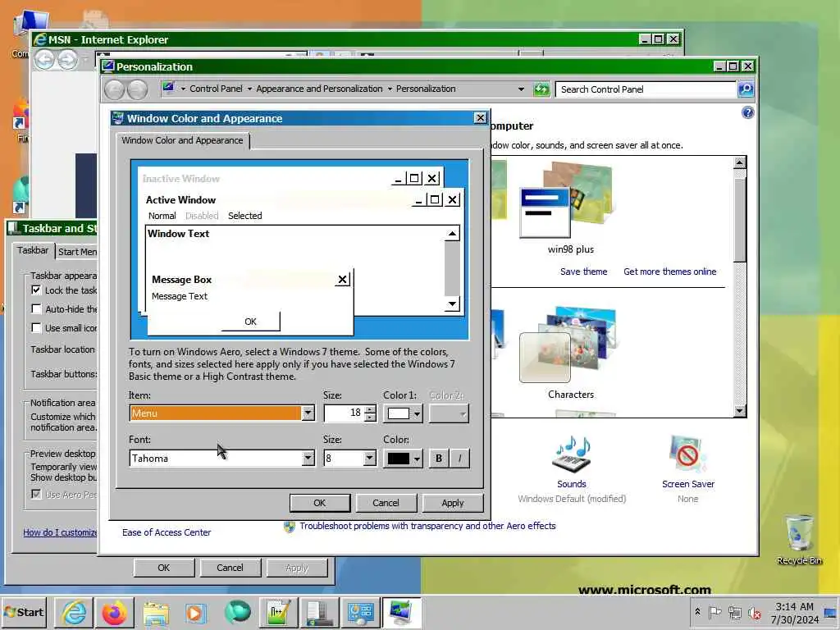Open the server computer taskbar icon
Image resolution: width=840 pixels, height=630 pixels.
tap(320, 612)
